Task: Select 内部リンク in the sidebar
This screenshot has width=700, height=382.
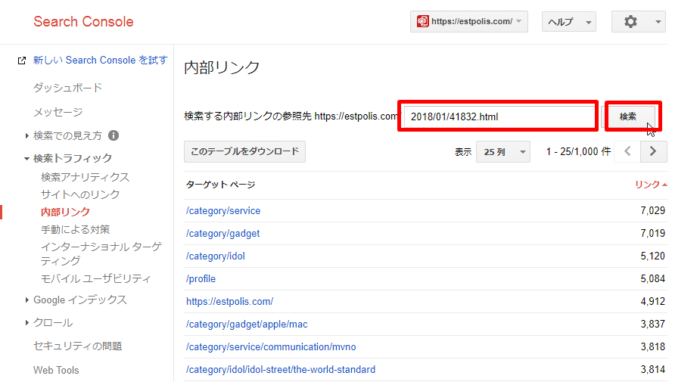Action: [x=65, y=212]
